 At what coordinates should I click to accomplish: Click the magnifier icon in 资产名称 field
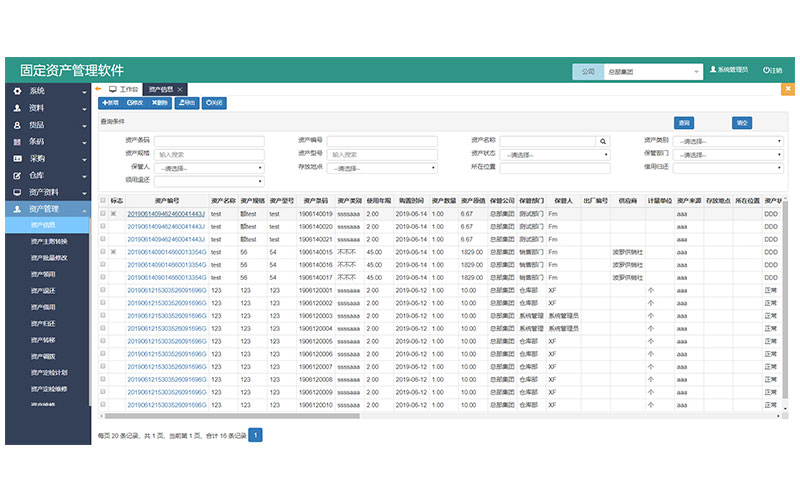click(603, 141)
